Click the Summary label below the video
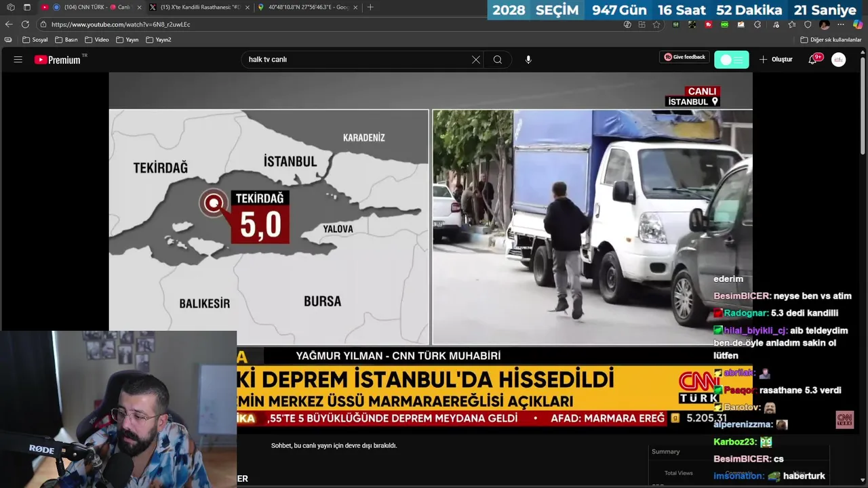This screenshot has height=488, width=868. pyautogui.click(x=665, y=452)
